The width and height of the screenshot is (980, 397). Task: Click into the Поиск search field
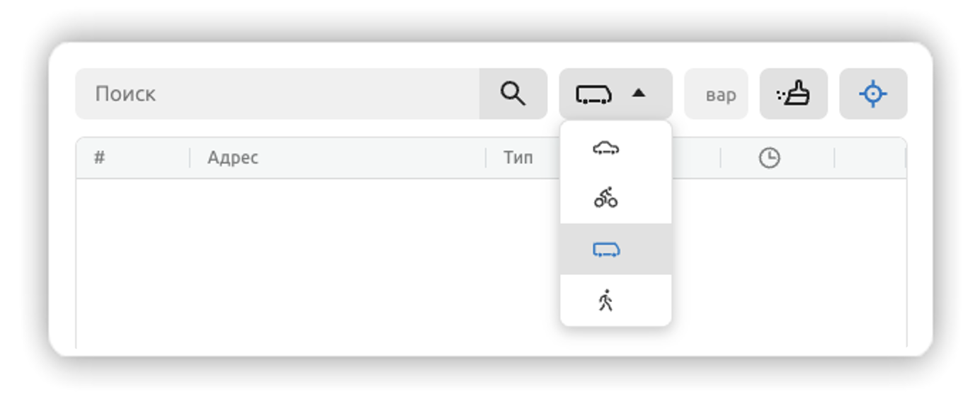[x=277, y=94]
